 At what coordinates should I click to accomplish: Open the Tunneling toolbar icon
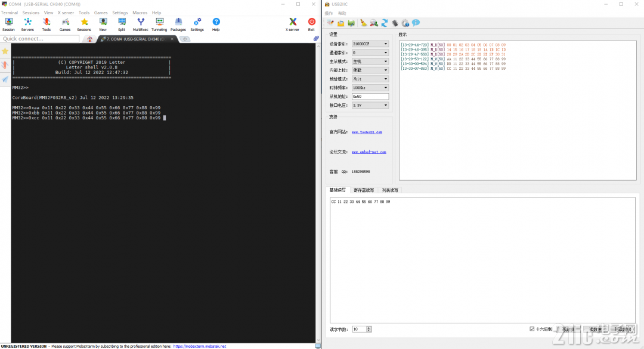coord(159,24)
